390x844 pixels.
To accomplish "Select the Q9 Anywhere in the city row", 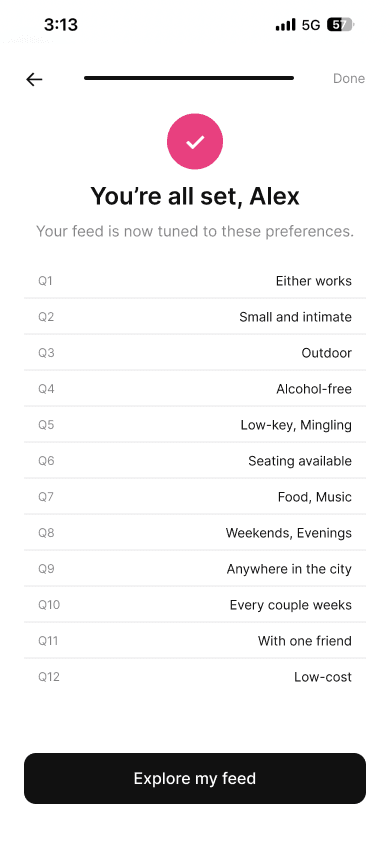I will [195, 569].
